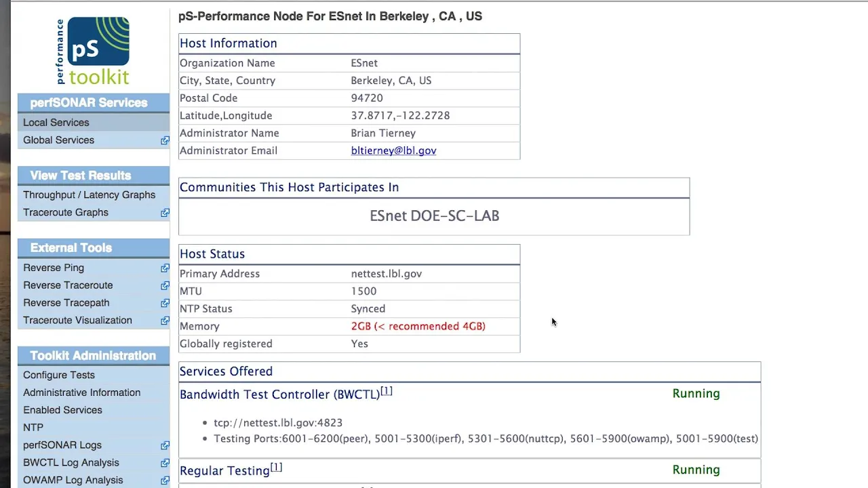
Task: Click Running status for Regular Testing
Action: click(x=696, y=470)
